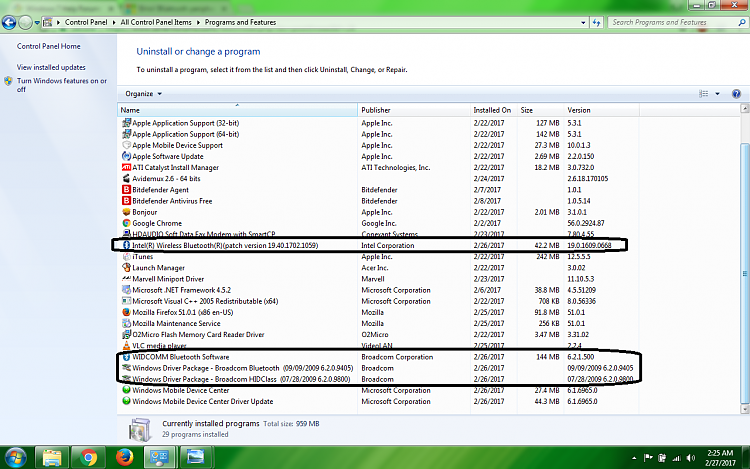This screenshot has height=469, width=750.
Task: Click WIDCOMM Bluetooth Software icon
Action: point(126,357)
